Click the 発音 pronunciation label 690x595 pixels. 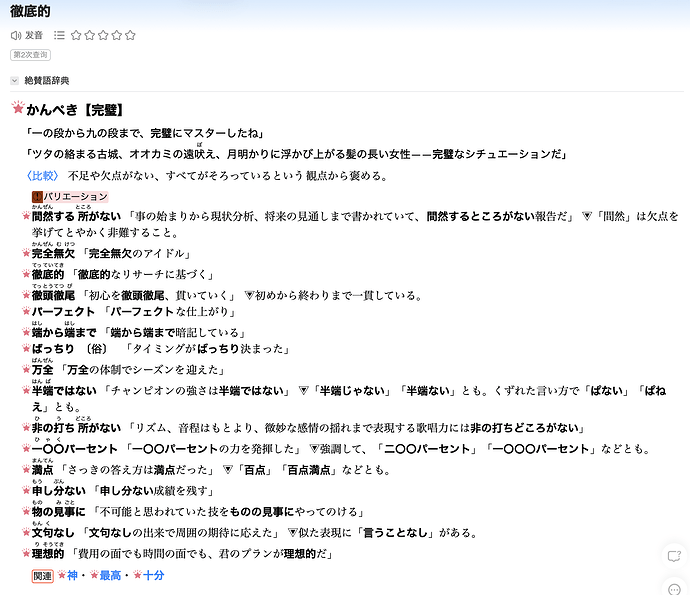(34, 35)
